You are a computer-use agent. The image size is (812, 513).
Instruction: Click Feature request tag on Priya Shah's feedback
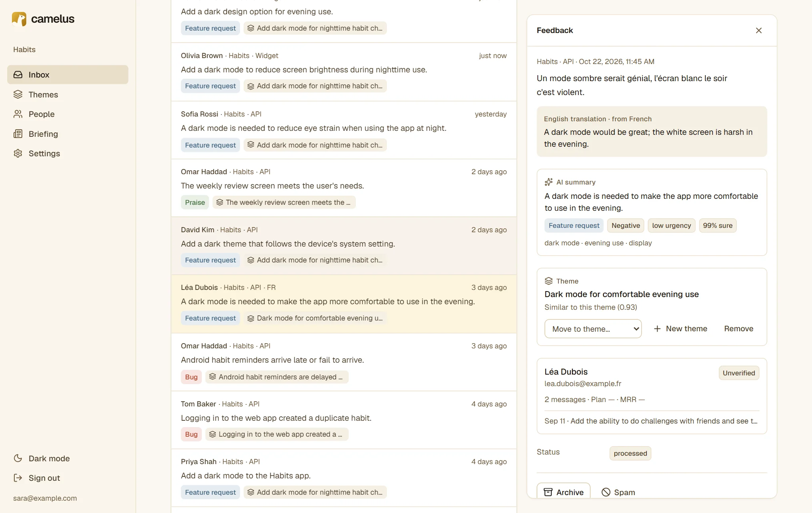210,492
